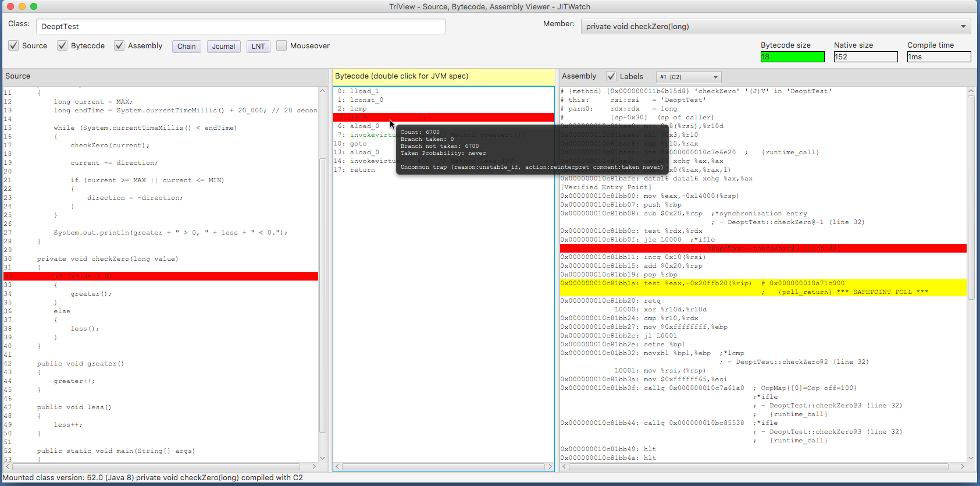The image size is (980, 486).
Task: Enable the Mouseover checkbox
Action: (x=281, y=45)
